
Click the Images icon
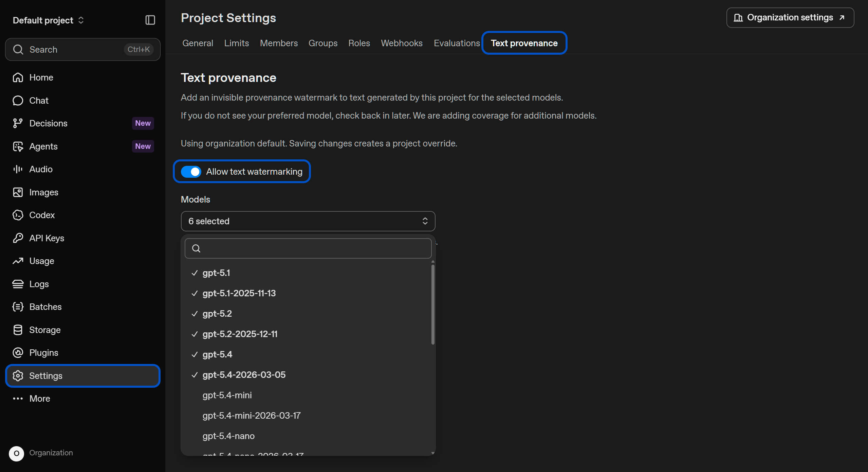point(18,192)
